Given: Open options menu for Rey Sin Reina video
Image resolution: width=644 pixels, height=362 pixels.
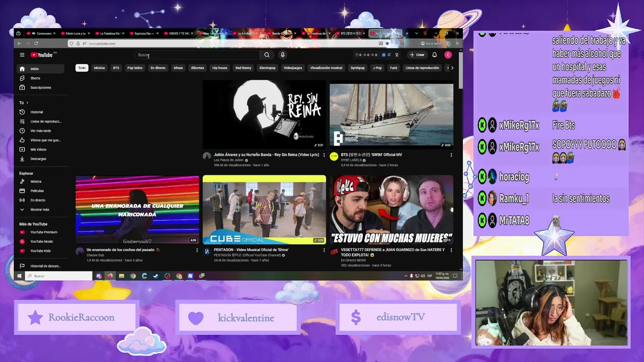Looking at the screenshot, I should (324, 155).
